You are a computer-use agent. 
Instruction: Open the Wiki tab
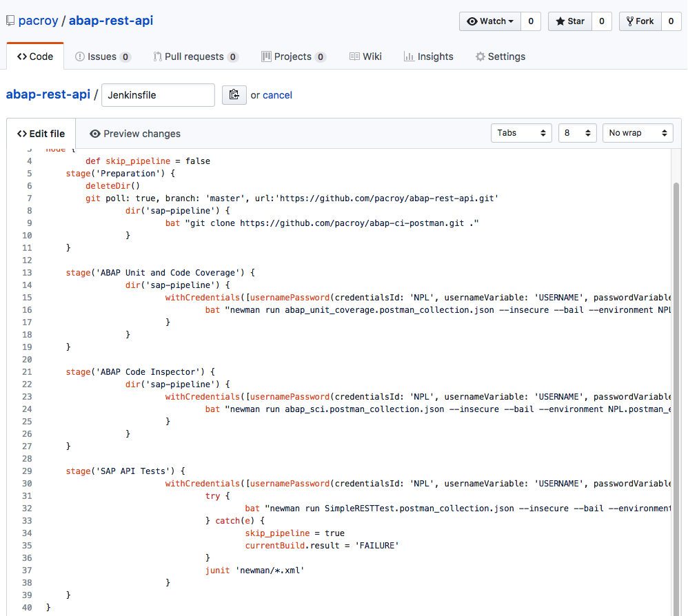[x=365, y=56]
